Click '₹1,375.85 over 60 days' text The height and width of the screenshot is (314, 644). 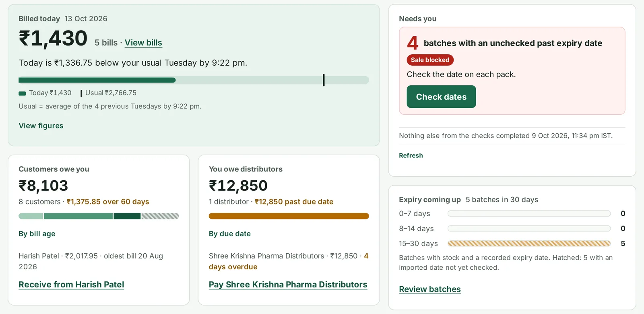click(x=108, y=202)
